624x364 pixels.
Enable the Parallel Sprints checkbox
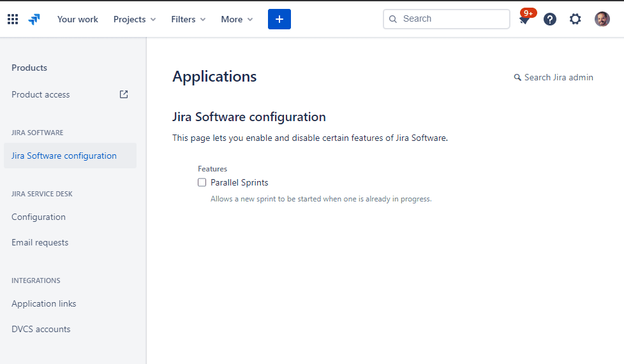[202, 182]
